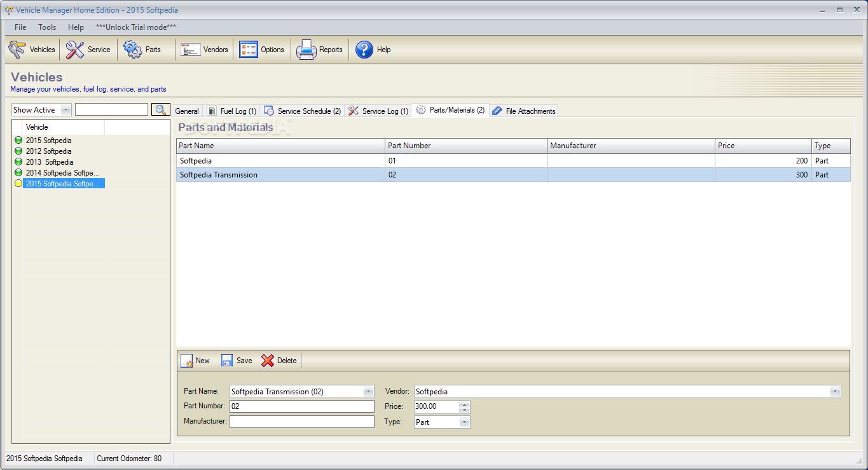Select 2013 Softpedia in vehicle list
868x470 pixels.
point(50,162)
